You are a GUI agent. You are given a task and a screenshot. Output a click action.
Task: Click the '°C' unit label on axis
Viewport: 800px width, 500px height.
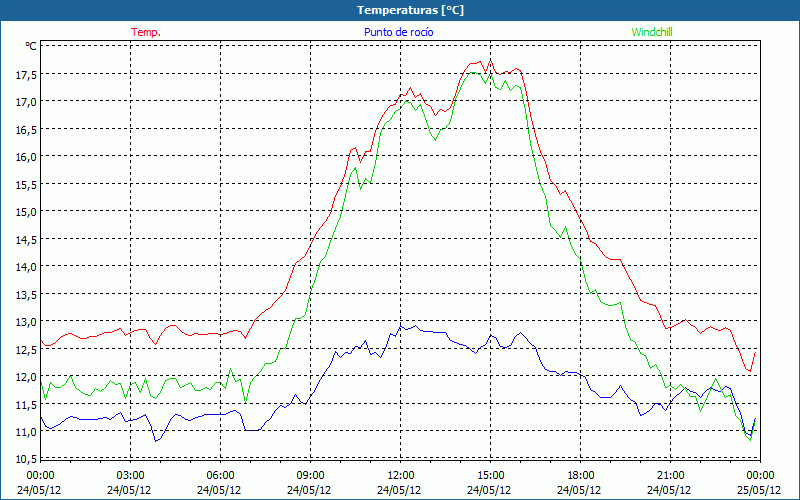click(x=31, y=46)
